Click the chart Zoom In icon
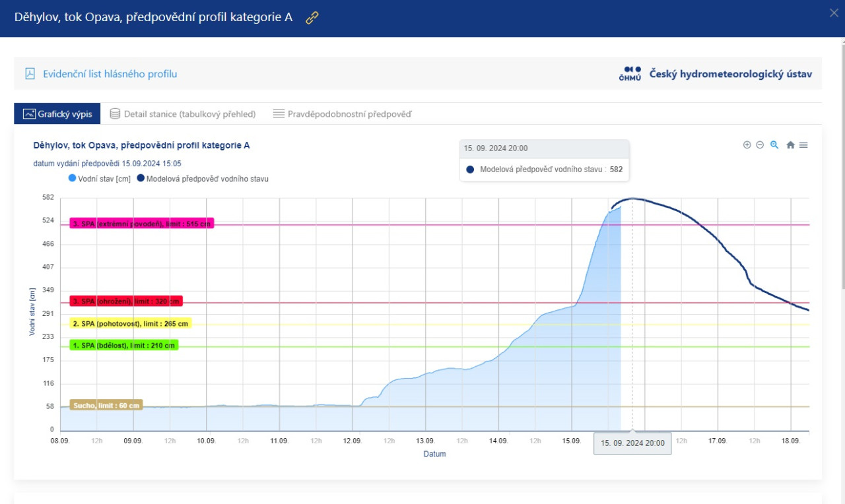 click(747, 145)
